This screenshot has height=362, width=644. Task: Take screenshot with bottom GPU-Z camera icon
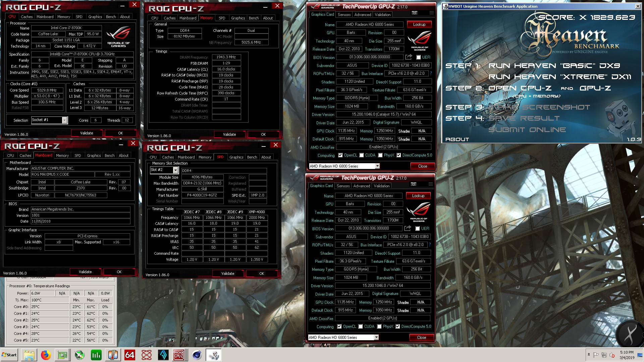click(x=414, y=184)
